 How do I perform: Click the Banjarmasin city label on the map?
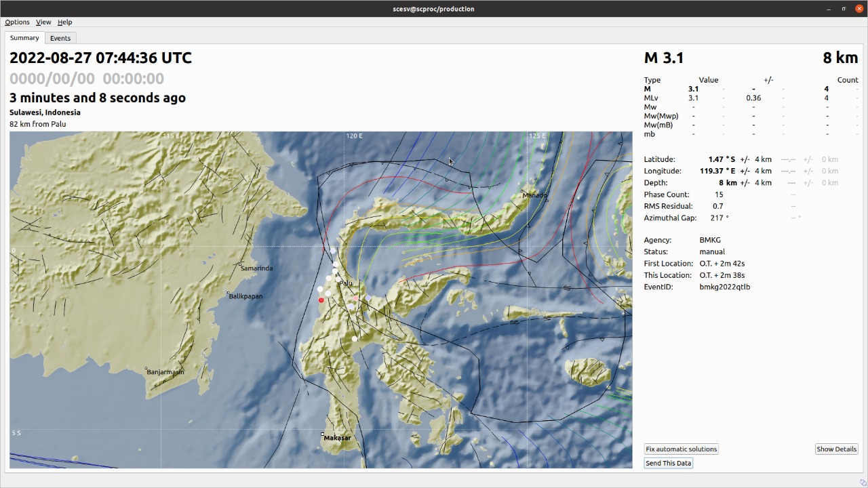[165, 372]
